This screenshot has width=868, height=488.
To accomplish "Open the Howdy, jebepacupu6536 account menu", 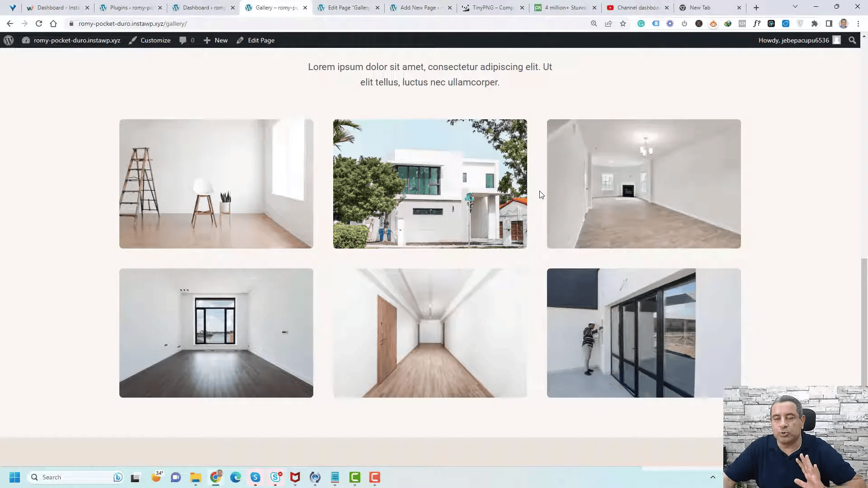I will click(799, 40).
